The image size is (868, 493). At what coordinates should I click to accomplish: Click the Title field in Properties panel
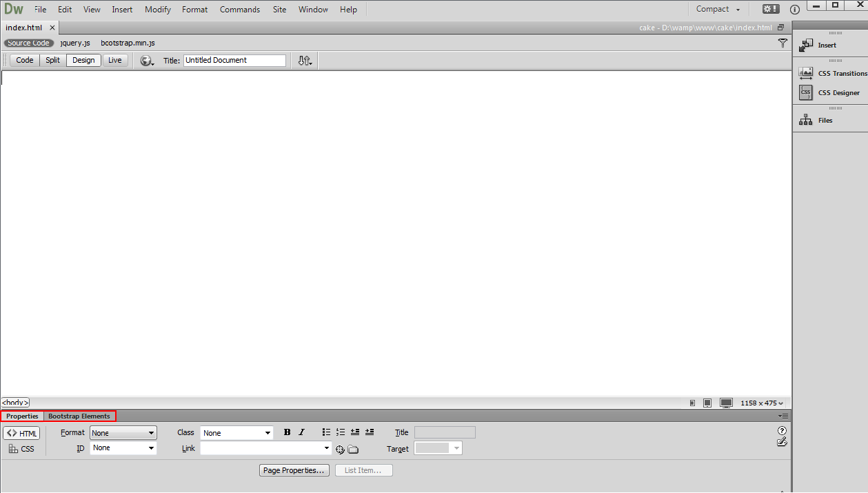[x=445, y=432]
